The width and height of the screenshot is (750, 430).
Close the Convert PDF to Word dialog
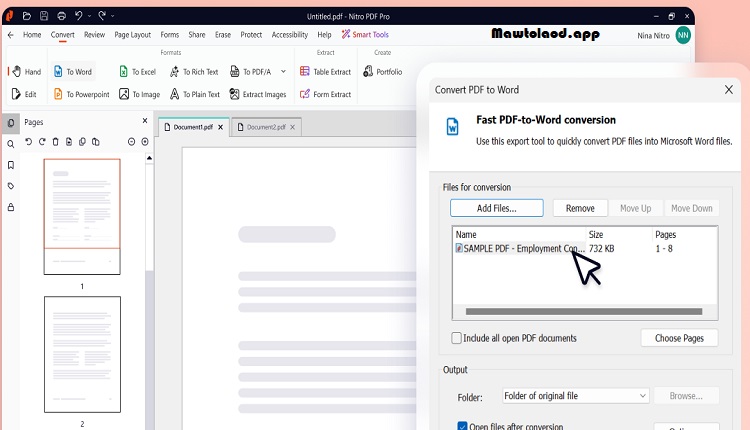click(728, 90)
